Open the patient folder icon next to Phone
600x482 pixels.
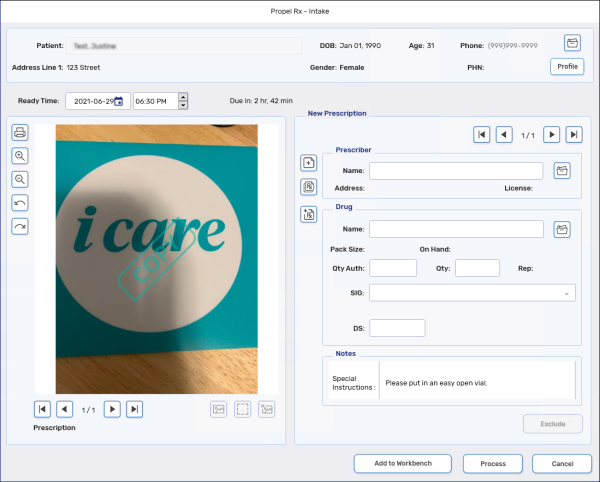tap(571, 43)
